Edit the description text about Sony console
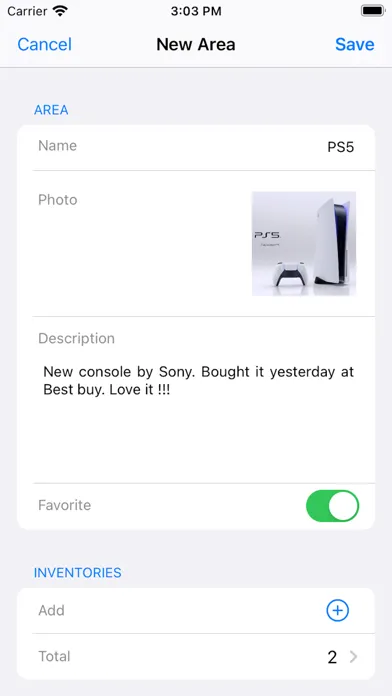Viewport: 392px width, 696px height. point(198,381)
